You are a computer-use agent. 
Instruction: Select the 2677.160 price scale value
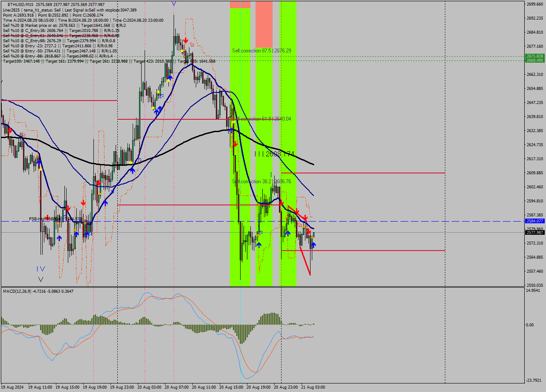pyautogui.click(x=534, y=46)
